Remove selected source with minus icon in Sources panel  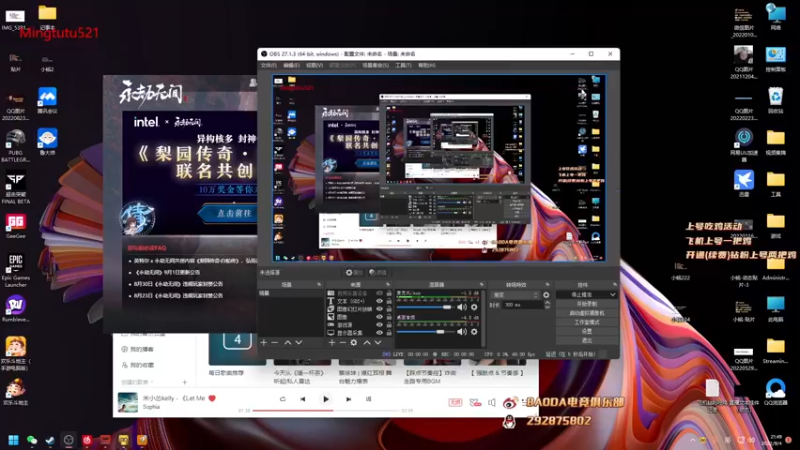click(x=343, y=342)
